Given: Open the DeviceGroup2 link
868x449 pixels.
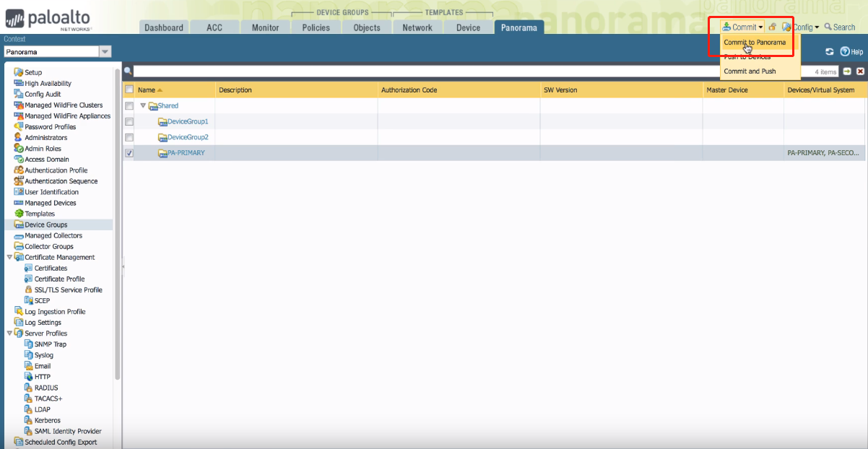Looking at the screenshot, I should (188, 137).
